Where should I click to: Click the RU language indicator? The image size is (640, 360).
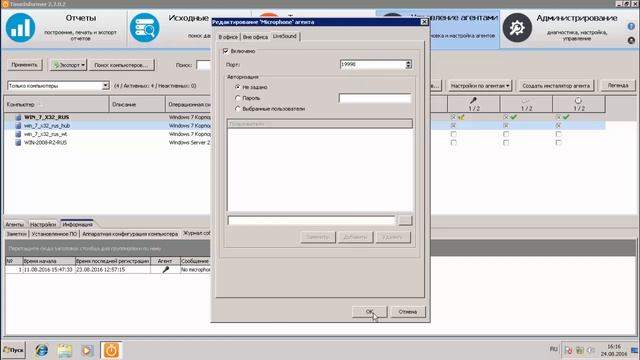point(553,349)
